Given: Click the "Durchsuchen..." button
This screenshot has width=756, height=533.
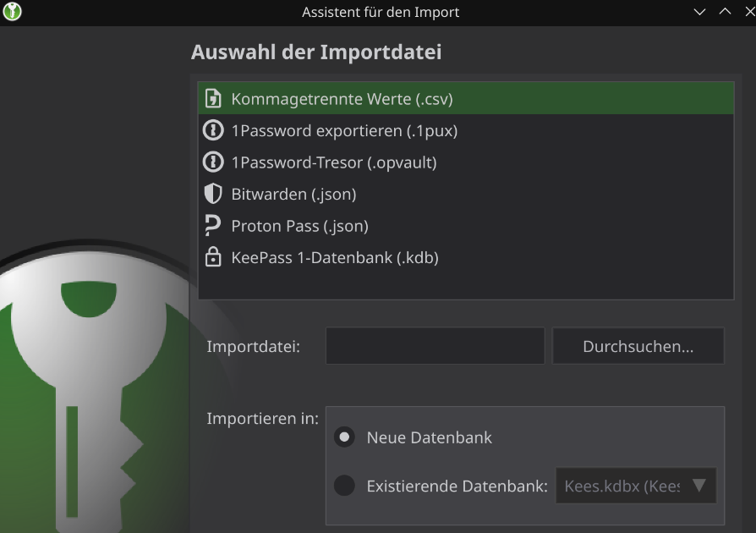Looking at the screenshot, I should click(638, 346).
